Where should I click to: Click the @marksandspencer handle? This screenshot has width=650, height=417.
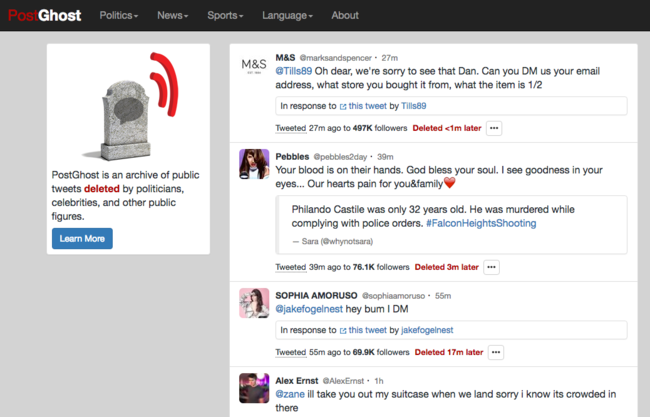point(335,58)
